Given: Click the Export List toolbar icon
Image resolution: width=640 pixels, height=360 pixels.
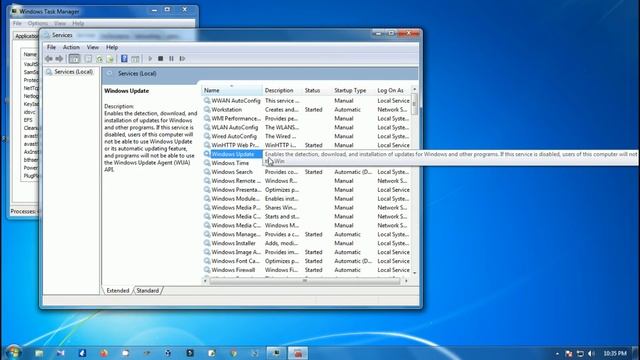Looking at the screenshot, I should (109, 59).
